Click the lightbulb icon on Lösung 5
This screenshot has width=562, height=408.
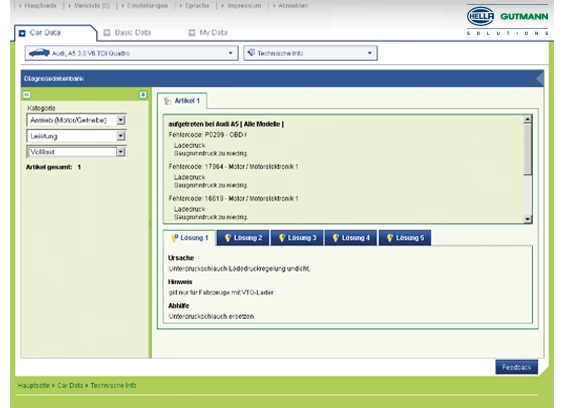[x=389, y=238]
